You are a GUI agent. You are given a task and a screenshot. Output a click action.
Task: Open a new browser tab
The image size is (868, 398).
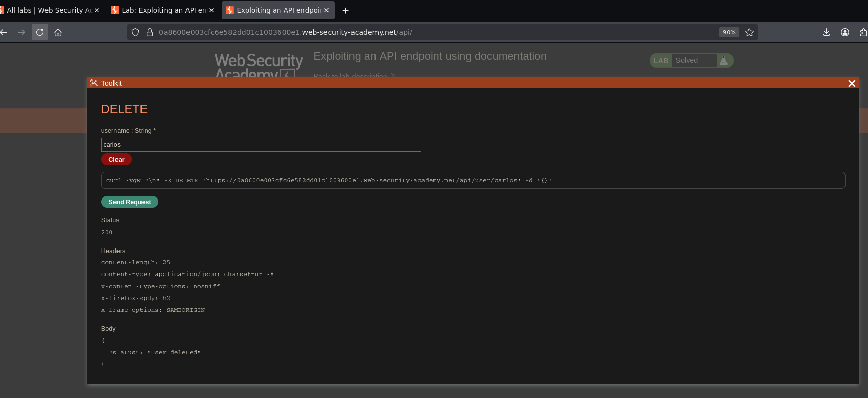(x=346, y=10)
